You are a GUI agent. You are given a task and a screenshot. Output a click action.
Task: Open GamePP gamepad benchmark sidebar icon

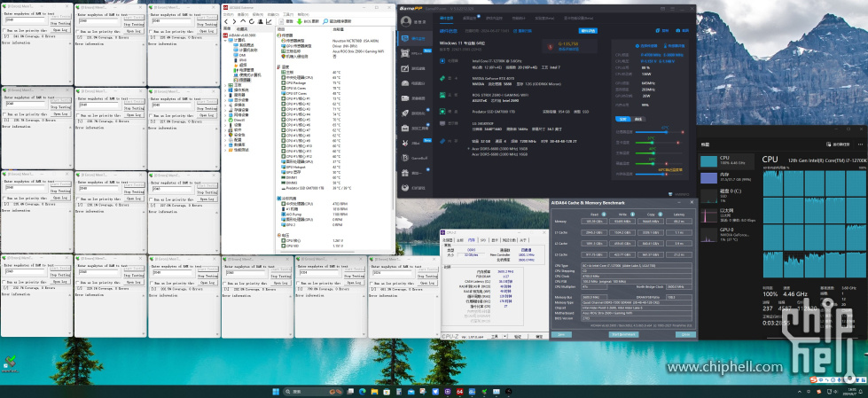(x=405, y=83)
